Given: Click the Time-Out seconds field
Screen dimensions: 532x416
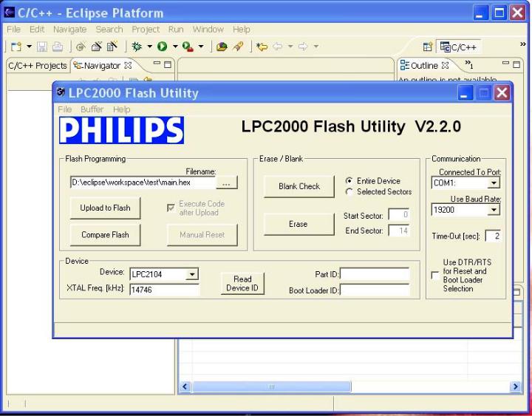Looking at the screenshot, I should (x=493, y=236).
